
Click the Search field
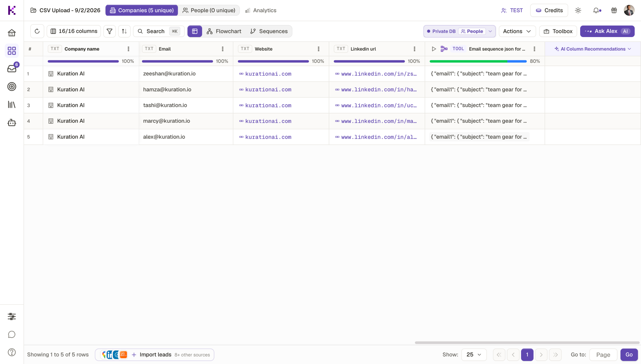159,31
